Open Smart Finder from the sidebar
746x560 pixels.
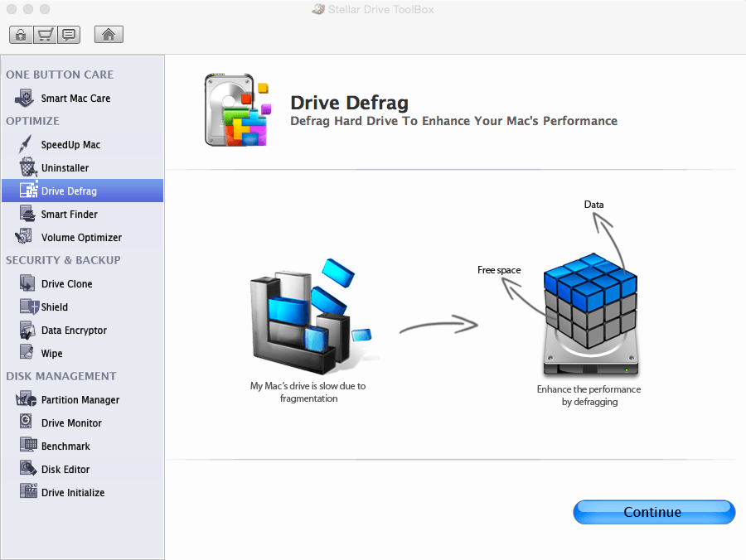69,215
